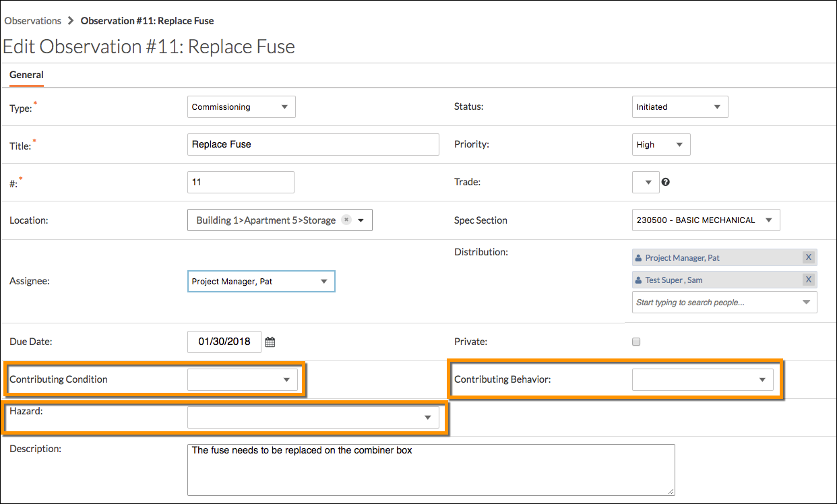The height and width of the screenshot is (504, 837).
Task: Remove Test Super, Sam from Distribution
Action: tap(808, 280)
